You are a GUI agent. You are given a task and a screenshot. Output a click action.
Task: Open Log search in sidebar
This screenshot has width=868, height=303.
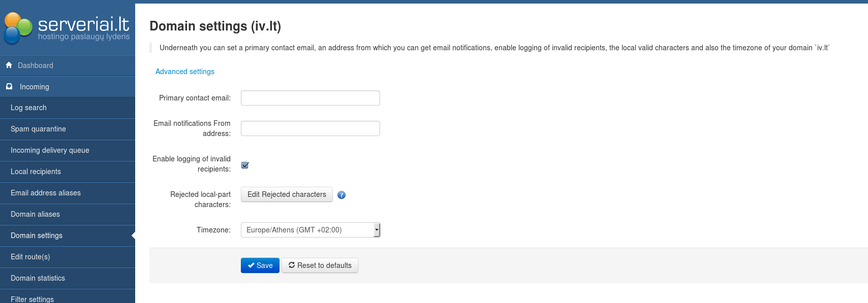(28, 108)
